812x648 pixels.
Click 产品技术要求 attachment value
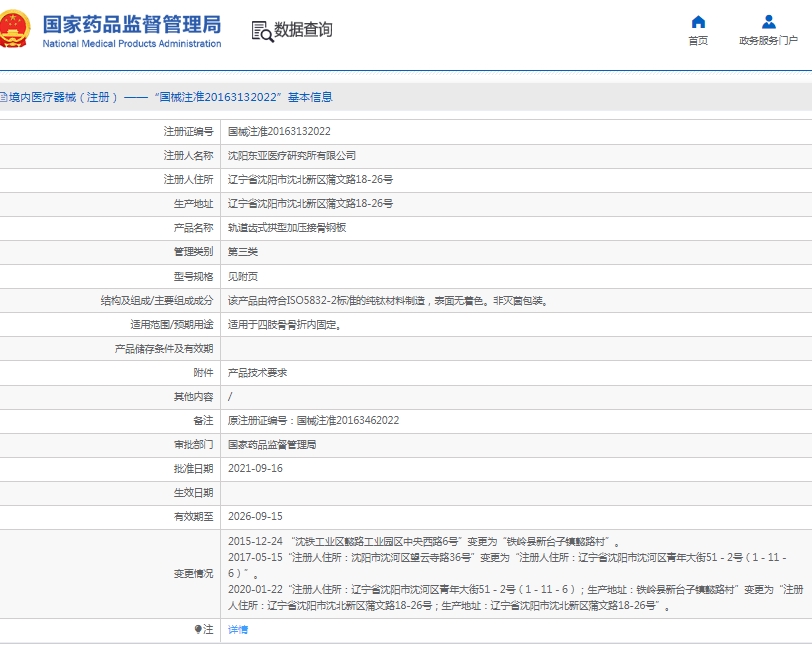(x=257, y=372)
